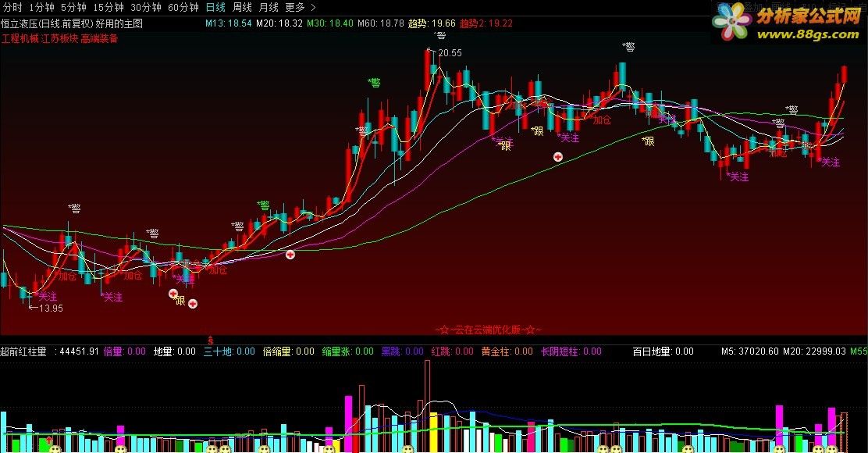Click the small red S marker on the time axis
The width and height of the screenshot is (868, 453).
[x=210, y=340]
